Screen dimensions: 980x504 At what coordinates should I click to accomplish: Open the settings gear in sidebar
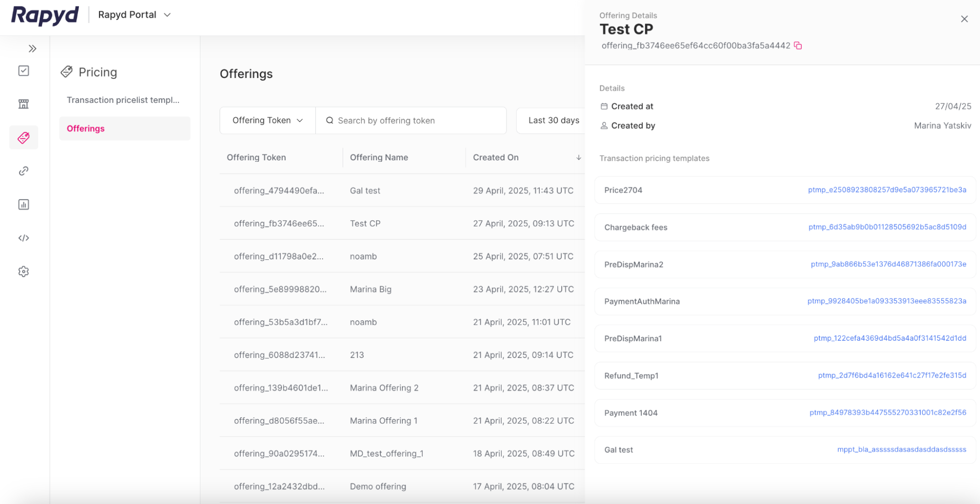[23, 271]
